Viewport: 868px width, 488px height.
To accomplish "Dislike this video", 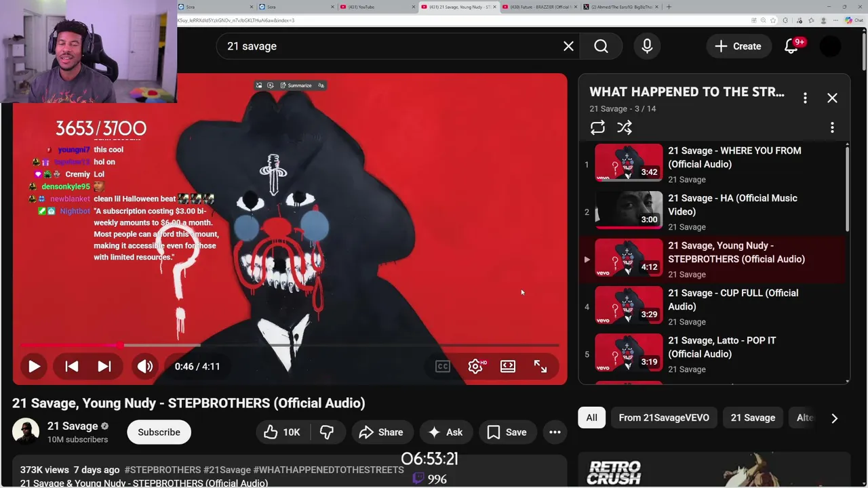I will [x=327, y=432].
